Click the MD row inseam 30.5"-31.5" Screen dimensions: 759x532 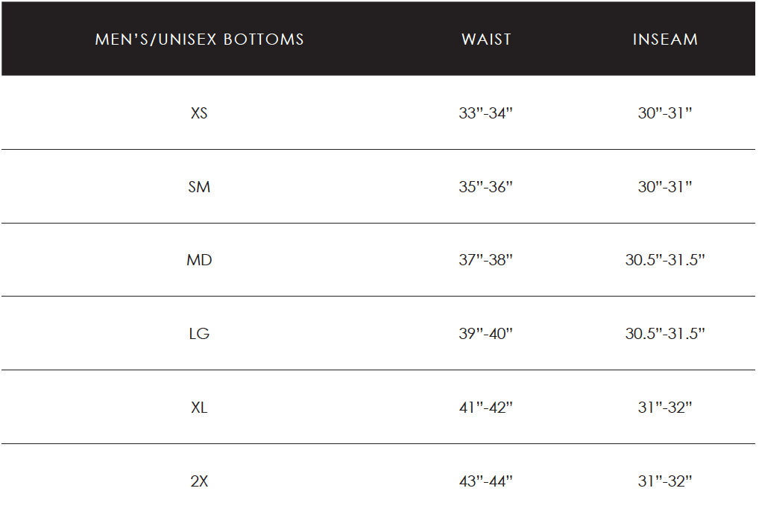click(665, 260)
